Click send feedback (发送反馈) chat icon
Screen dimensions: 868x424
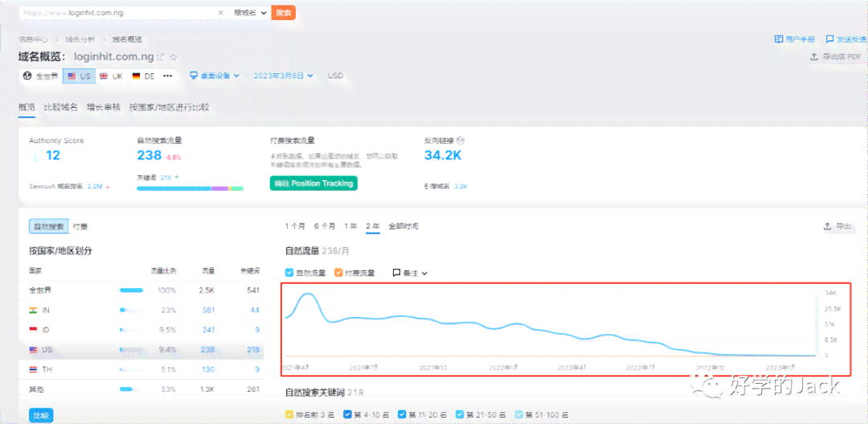829,39
